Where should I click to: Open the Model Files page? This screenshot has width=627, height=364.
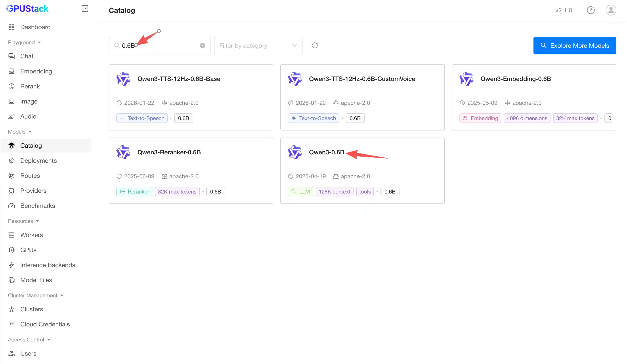pos(36,280)
